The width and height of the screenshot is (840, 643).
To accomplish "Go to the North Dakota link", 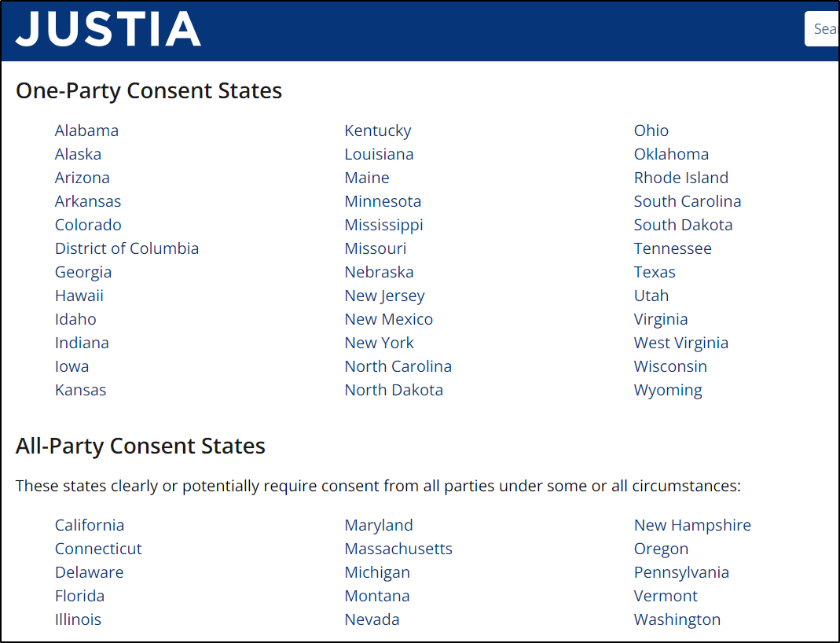I will [394, 390].
